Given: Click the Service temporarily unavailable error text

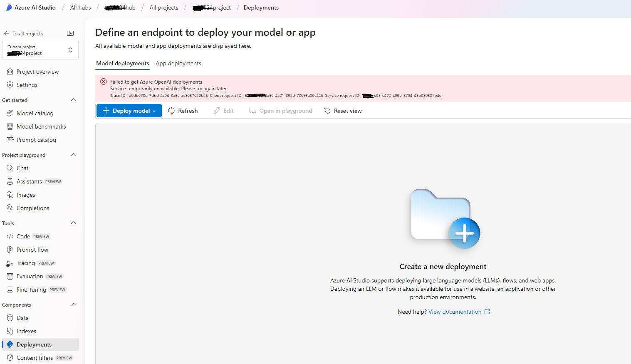Looking at the screenshot, I should 168,89.
